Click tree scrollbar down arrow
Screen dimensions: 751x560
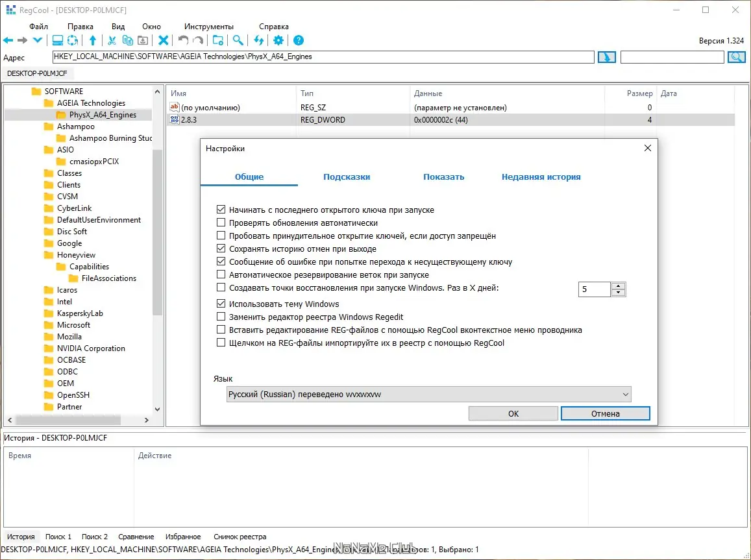157,409
